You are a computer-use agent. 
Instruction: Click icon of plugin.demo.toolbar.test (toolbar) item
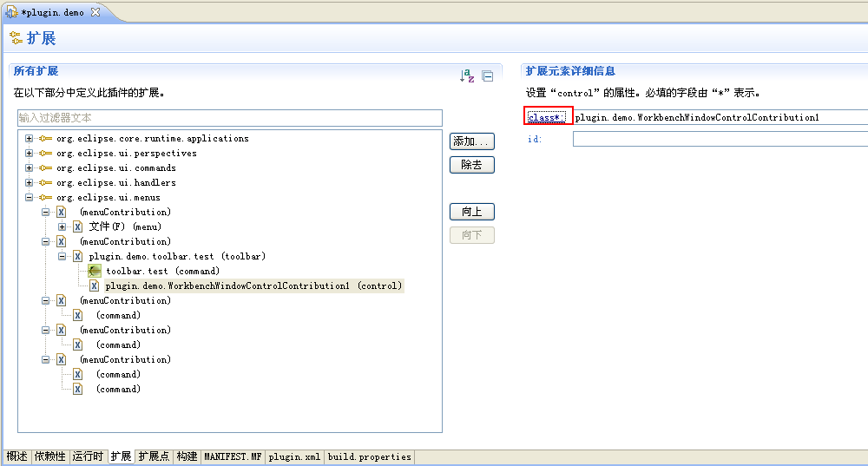pyautogui.click(x=78, y=256)
